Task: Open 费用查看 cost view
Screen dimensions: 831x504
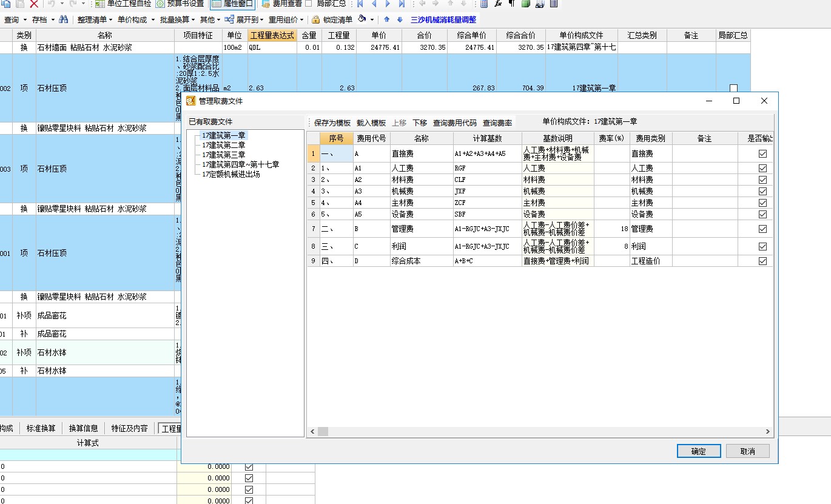Action: (x=282, y=4)
